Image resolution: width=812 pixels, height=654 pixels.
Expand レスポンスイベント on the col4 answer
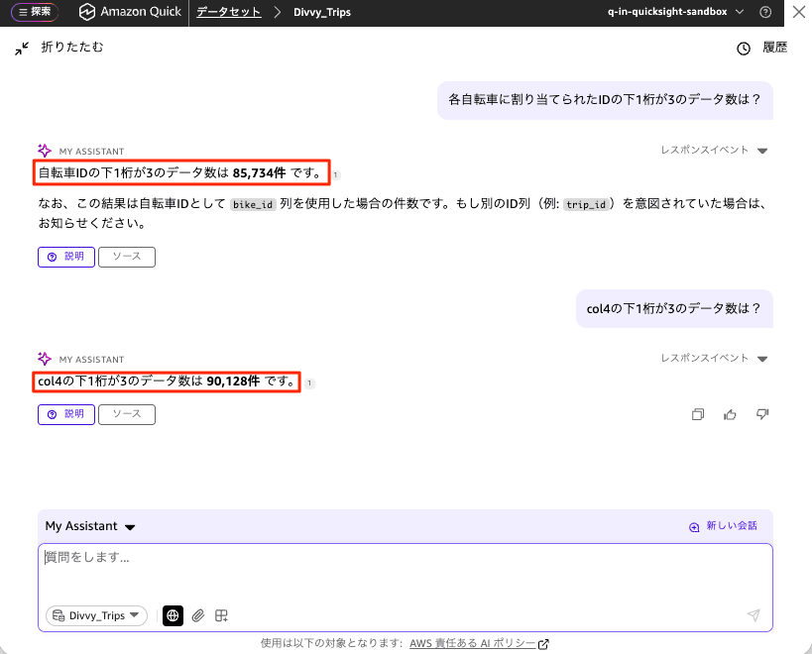714,358
